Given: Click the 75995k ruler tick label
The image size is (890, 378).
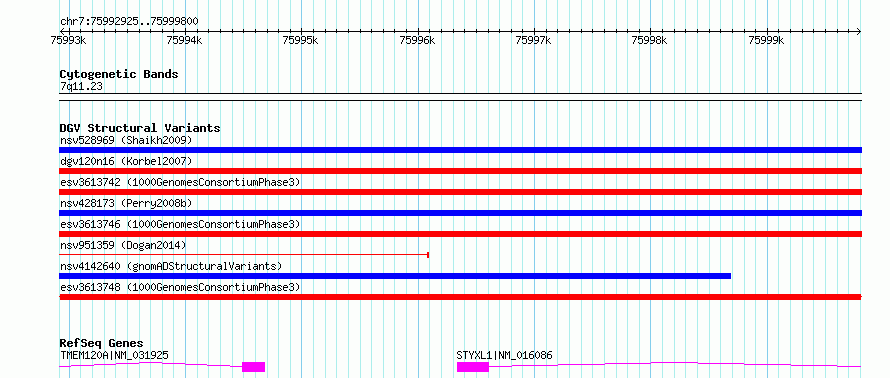Looking at the screenshot, I should click(x=301, y=40).
